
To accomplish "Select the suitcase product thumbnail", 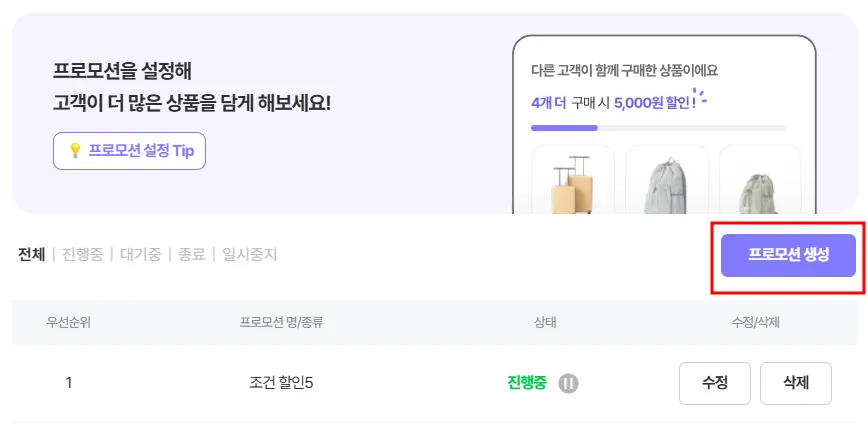I will (572, 180).
